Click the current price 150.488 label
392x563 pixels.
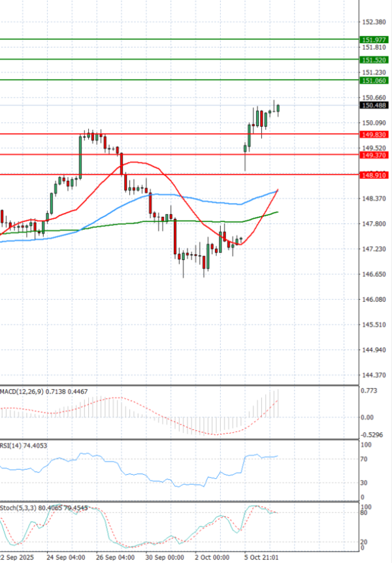pyautogui.click(x=374, y=105)
